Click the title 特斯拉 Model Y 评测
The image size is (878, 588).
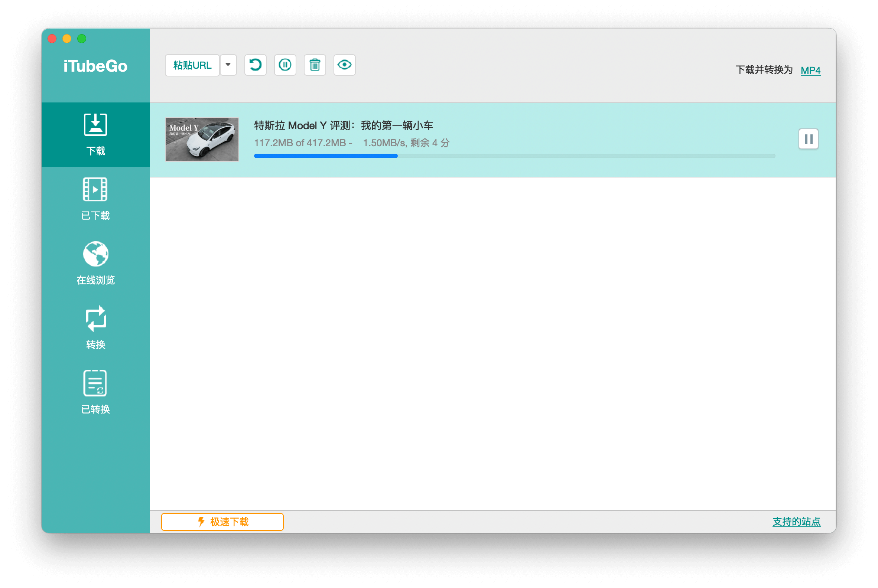click(344, 125)
